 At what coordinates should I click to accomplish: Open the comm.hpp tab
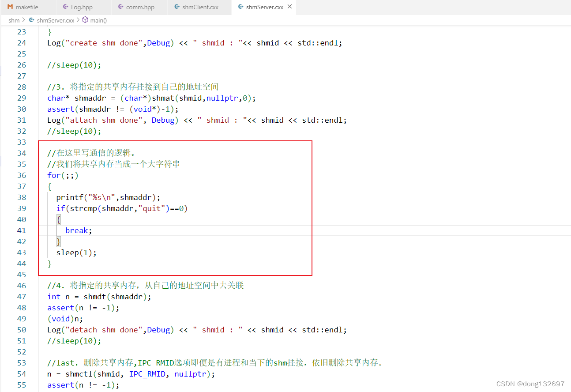[x=140, y=7]
